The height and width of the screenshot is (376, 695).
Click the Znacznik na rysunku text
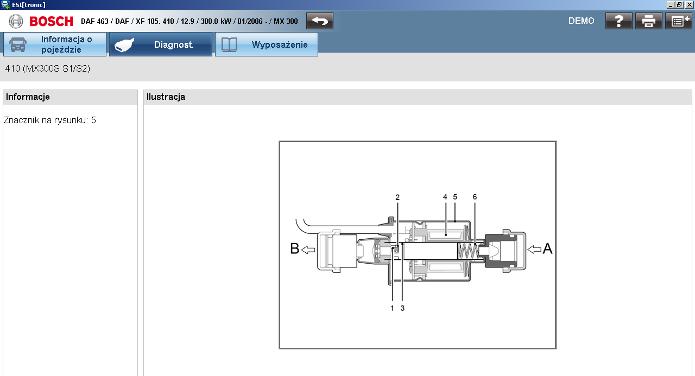(x=50, y=120)
